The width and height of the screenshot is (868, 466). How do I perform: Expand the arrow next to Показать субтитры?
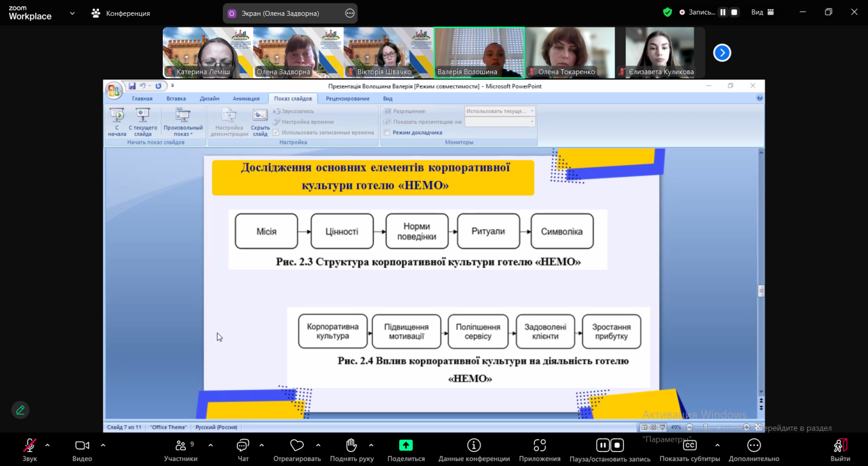[x=717, y=445]
